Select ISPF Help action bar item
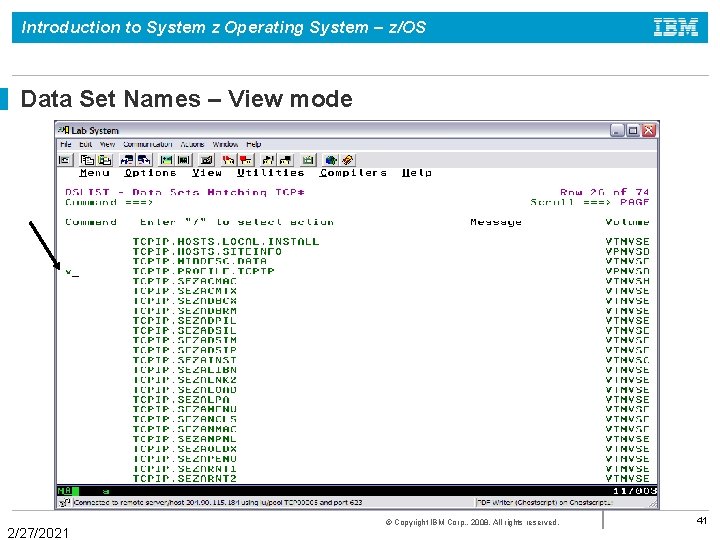 point(416,173)
